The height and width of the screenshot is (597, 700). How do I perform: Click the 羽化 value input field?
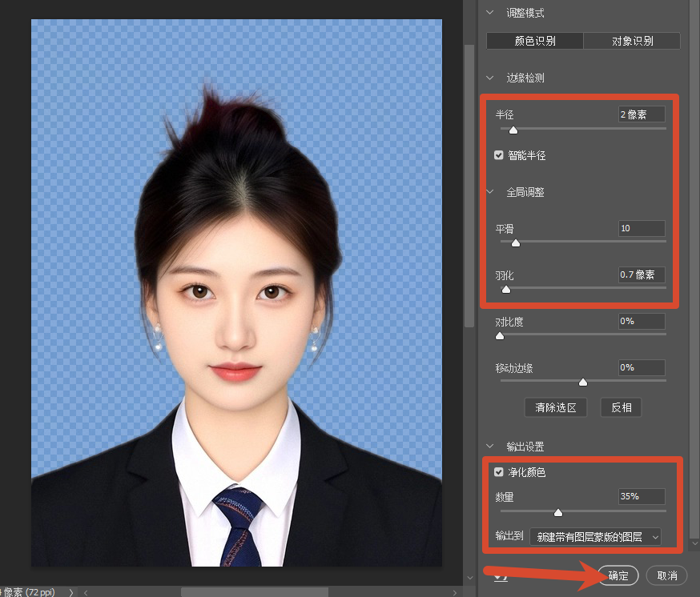(x=642, y=274)
